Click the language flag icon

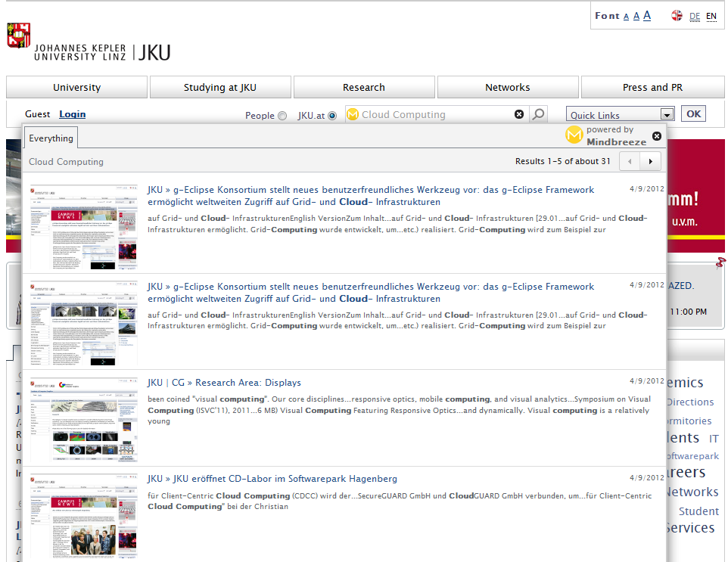pos(677,16)
